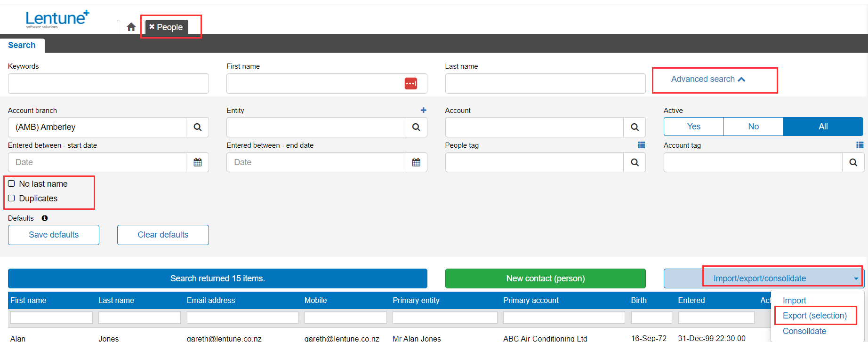Collapse the Advanced search section
Image resolution: width=868 pixels, height=342 pixels.
click(x=708, y=79)
